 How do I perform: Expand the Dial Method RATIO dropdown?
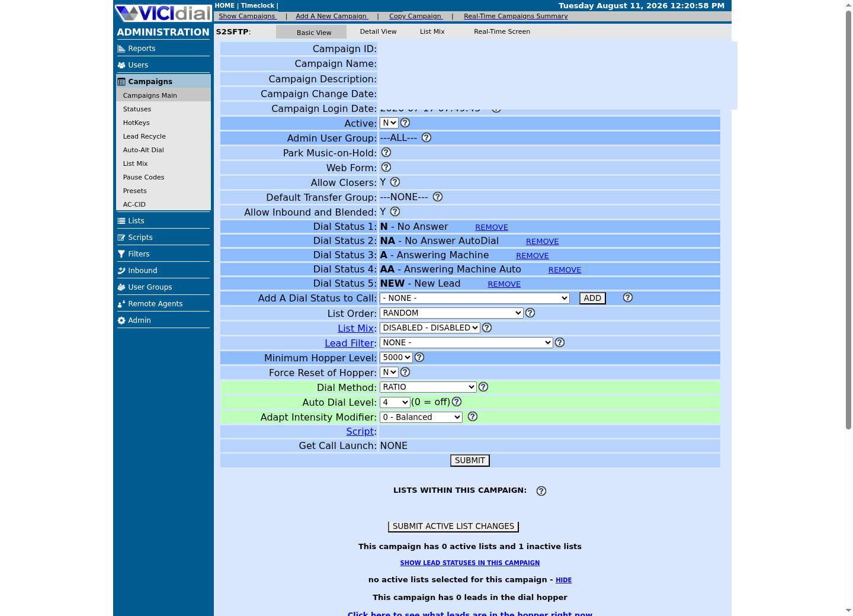428,387
